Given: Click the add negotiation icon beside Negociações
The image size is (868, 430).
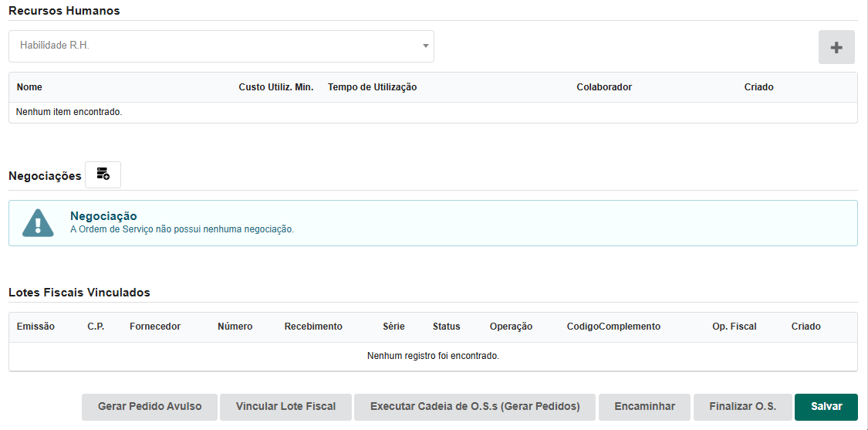Looking at the screenshot, I should tap(103, 174).
